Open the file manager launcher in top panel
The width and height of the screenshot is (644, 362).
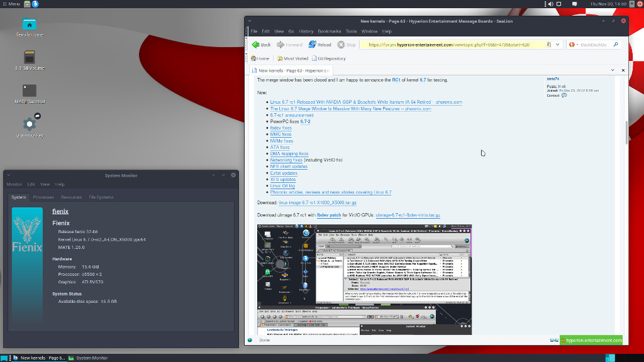(27, 4)
